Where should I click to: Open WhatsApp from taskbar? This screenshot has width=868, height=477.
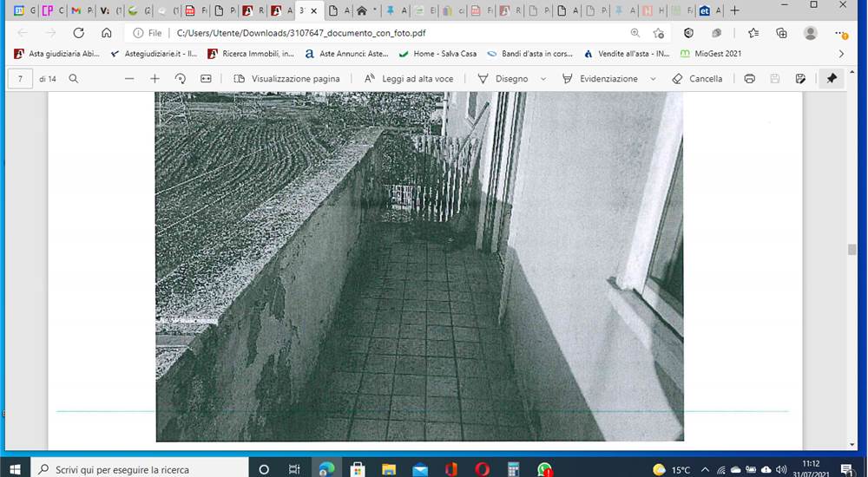pos(545,469)
